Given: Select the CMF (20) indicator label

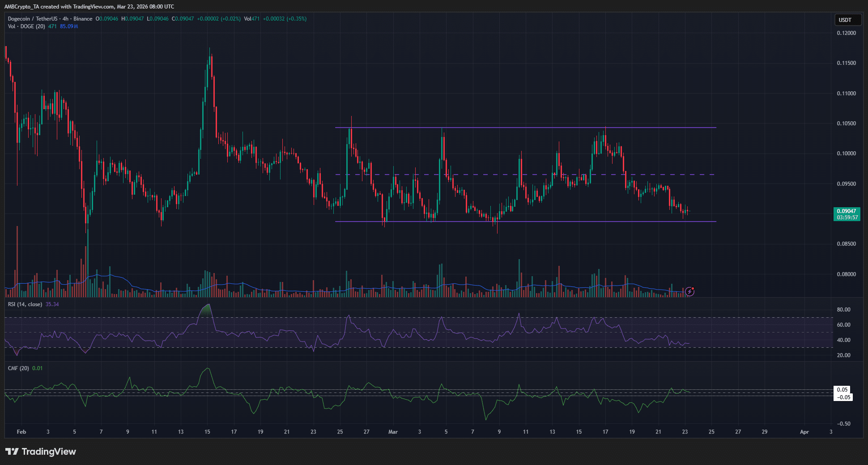Looking at the screenshot, I should click(x=18, y=368).
